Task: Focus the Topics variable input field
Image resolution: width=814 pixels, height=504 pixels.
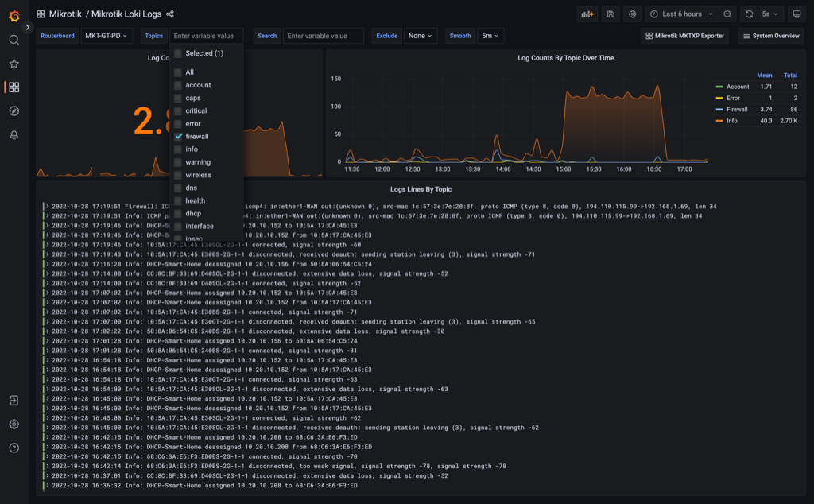Action: click(x=206, y=36)
